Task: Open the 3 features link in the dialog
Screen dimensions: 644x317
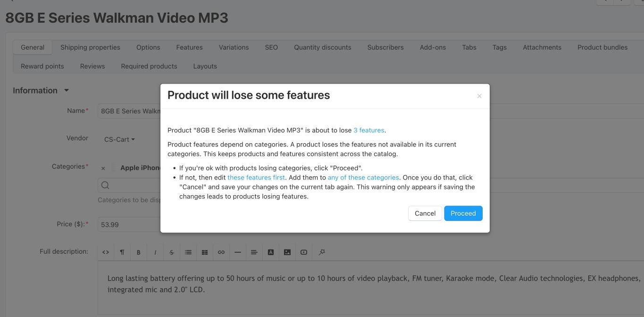Action: coord(369,130)
